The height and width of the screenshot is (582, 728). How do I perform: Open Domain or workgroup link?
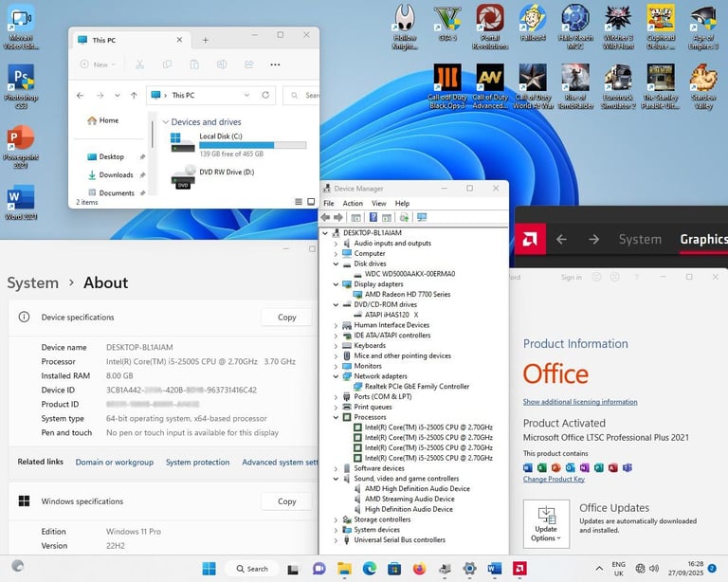(x=114, y=463)
